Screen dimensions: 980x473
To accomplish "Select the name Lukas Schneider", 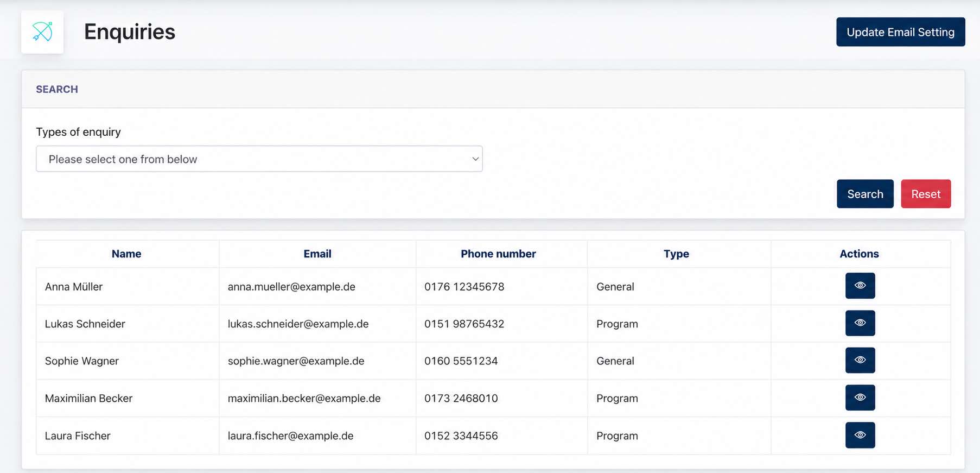I will 85,324.
